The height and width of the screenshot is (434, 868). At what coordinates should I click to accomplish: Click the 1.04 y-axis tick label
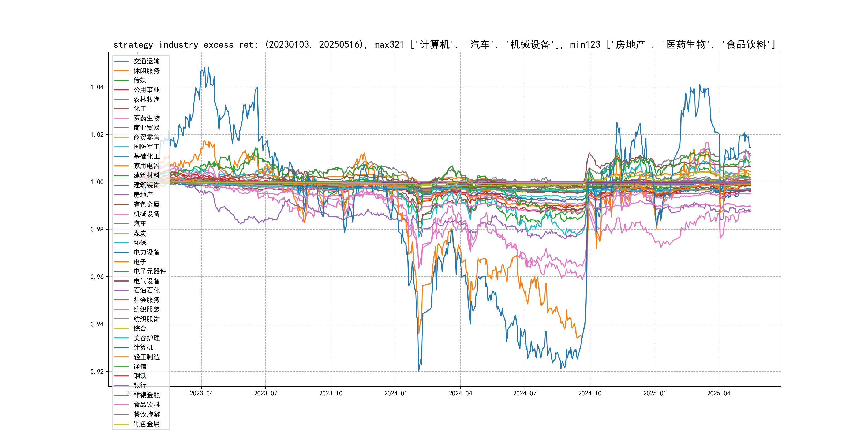[97, 87]
